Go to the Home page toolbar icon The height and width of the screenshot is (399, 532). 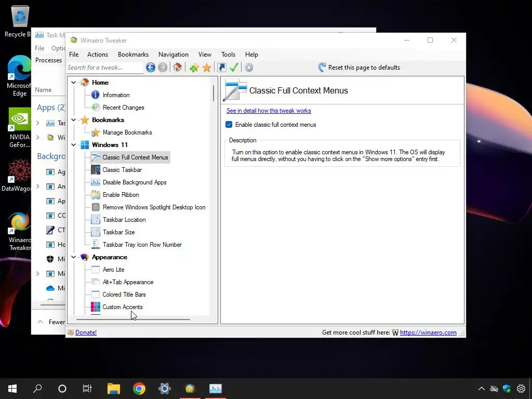click(177, 68)
